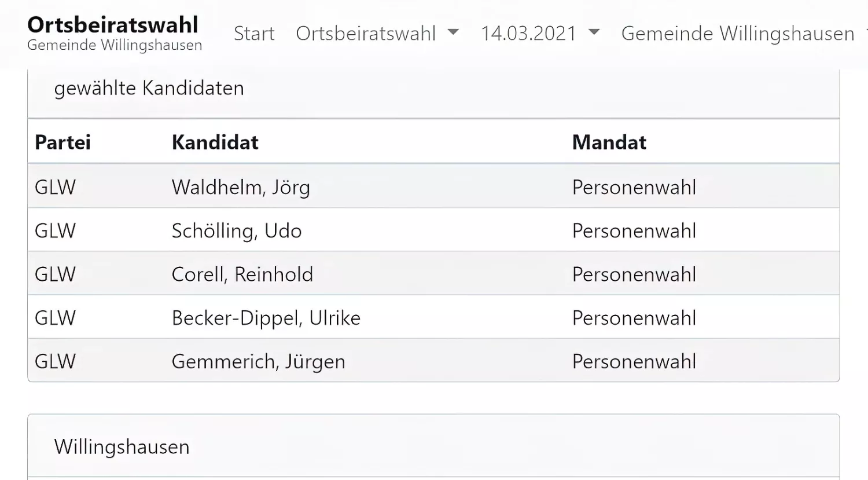Click the Kandidat column header
Viewport: 868px width, 480px height.
coord(215,142)
